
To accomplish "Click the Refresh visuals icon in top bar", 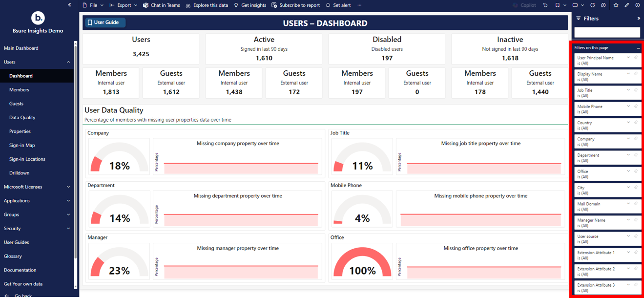I will point(592,5).
